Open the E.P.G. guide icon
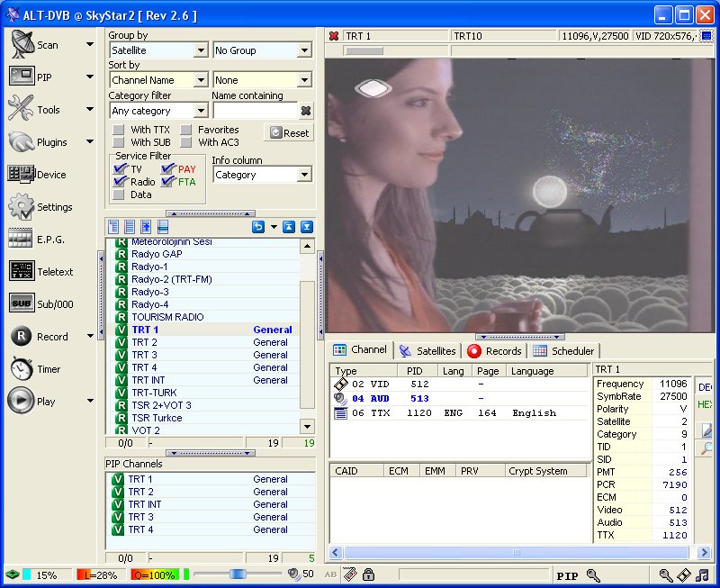 coord(21,239)
